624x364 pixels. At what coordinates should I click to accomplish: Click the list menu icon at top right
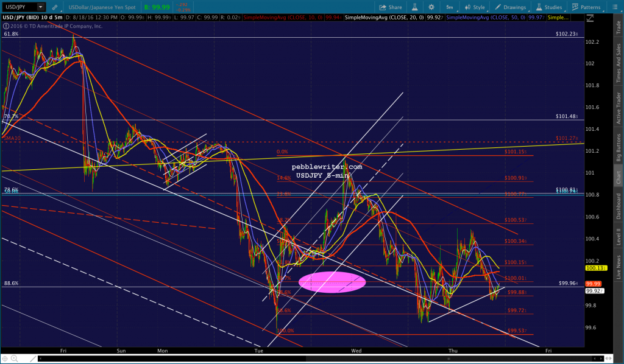(615, 7)
